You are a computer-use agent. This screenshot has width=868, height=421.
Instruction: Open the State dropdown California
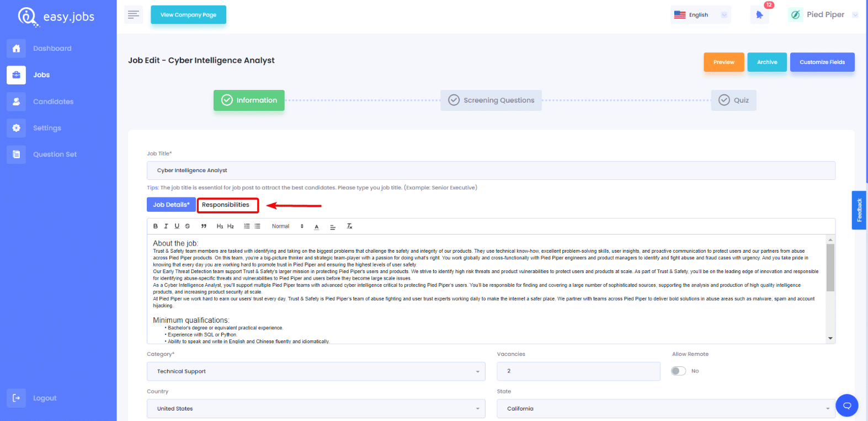point(666,409)
